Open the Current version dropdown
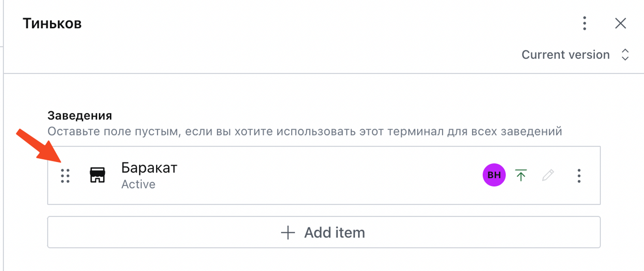Viewport: 644px width, 271px height. pos(565,55)
